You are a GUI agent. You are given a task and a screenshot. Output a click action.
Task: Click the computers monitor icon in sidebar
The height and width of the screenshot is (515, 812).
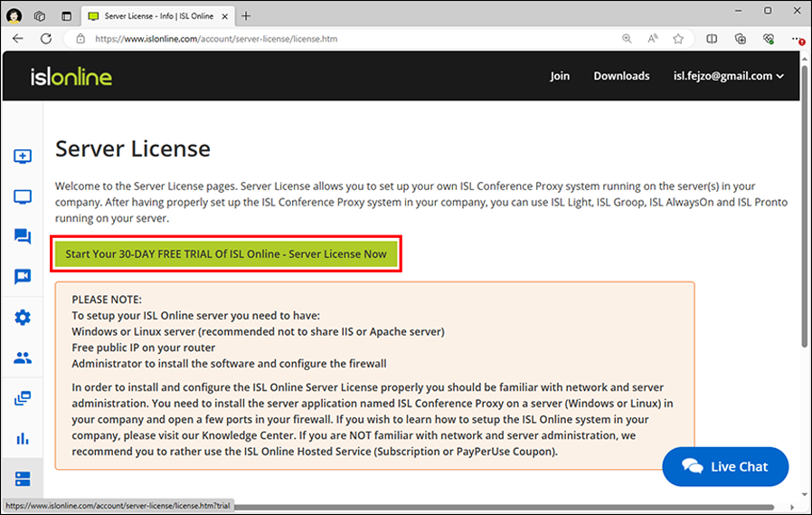click(x=23, y=196)
